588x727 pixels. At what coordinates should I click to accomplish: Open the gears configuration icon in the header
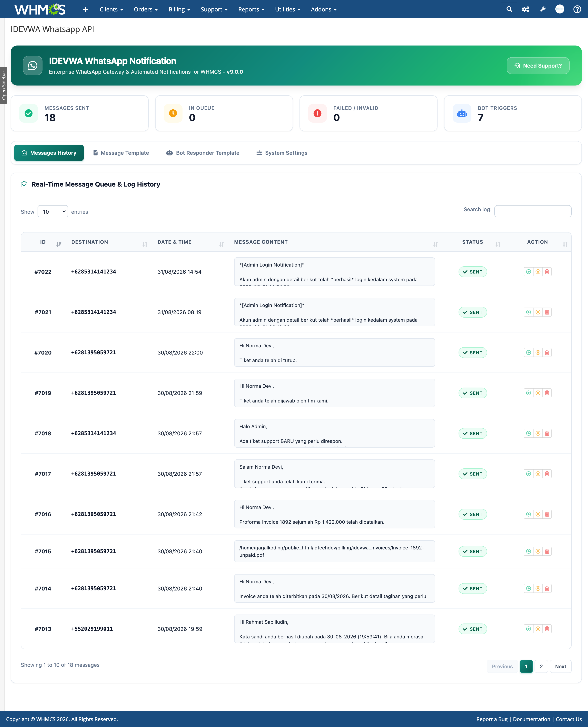tap(525, 9)
